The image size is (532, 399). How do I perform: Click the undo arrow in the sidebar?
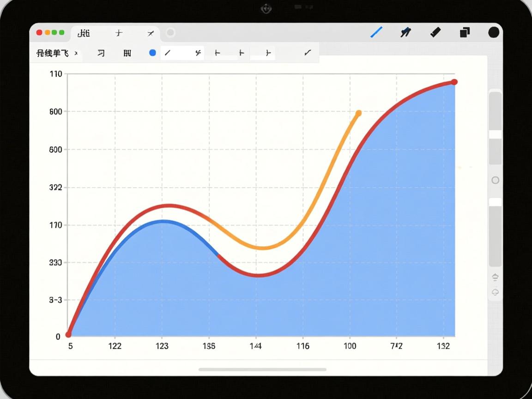(x=496, y=277)
